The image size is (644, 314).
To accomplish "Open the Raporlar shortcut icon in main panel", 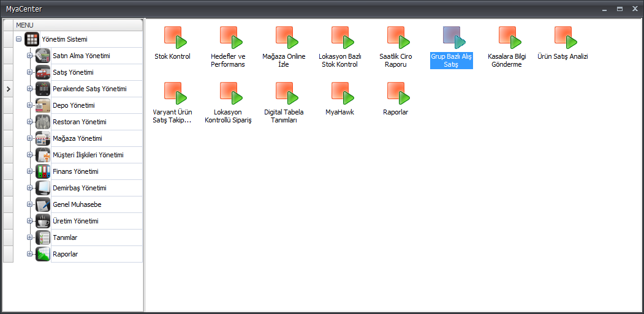I will (399, 93).
